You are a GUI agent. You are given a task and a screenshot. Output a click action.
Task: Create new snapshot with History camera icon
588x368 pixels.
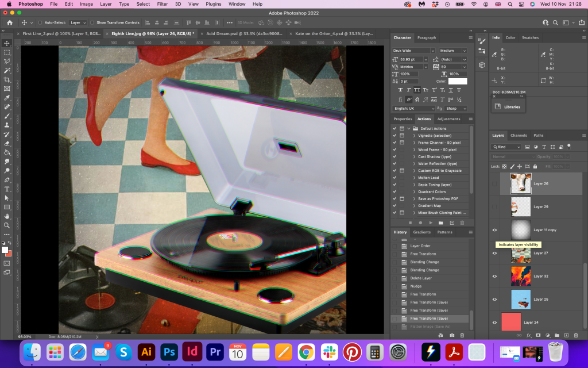coord(452,335)
